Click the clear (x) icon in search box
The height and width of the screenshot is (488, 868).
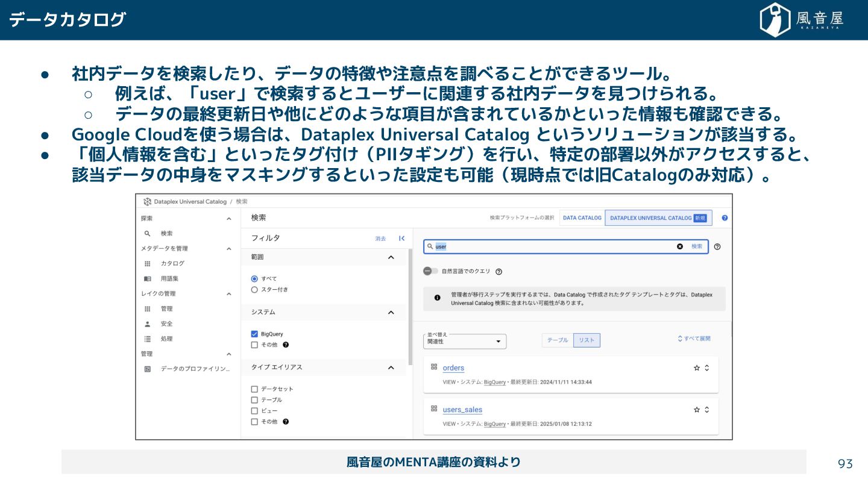pyautogui.click(x=680, y=246)
